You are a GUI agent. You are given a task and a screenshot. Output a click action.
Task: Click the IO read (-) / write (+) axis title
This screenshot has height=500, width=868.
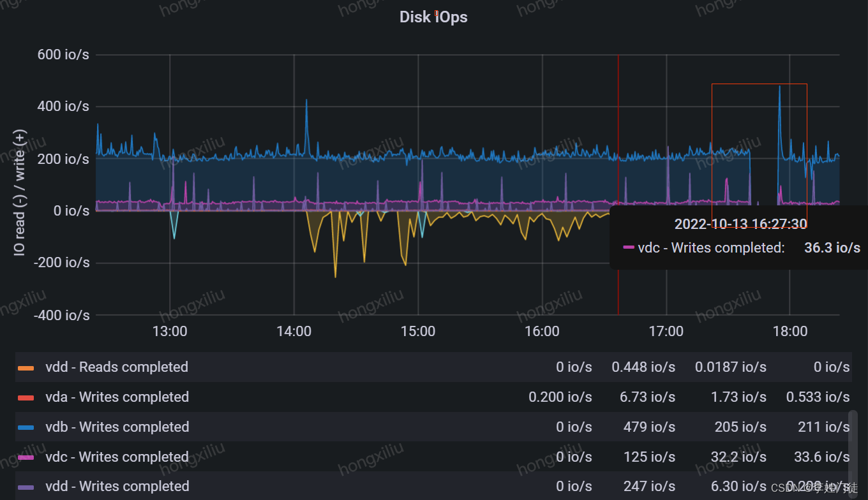(x=19, y=191)
